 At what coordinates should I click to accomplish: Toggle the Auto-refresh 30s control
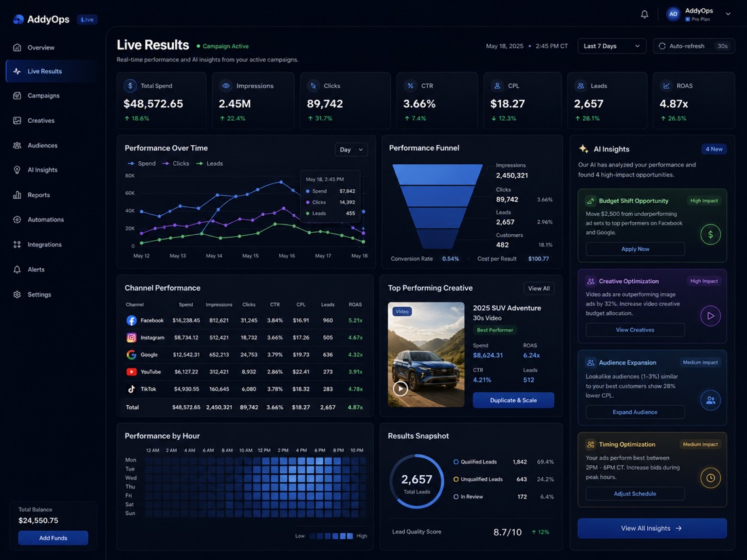tap(693, 46)
